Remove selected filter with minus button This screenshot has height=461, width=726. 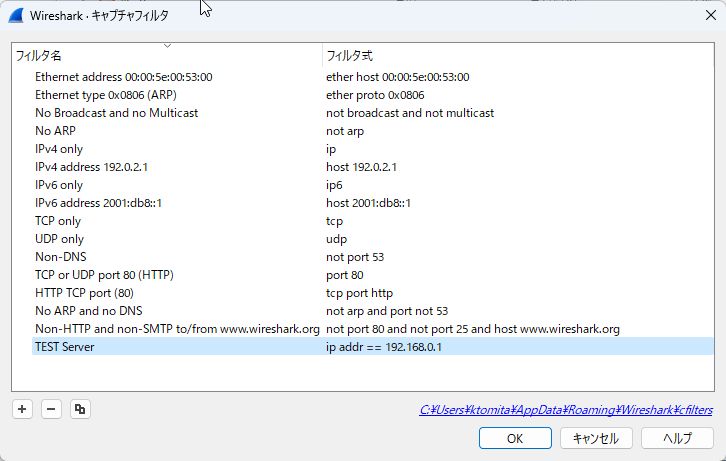click(51, 409)
